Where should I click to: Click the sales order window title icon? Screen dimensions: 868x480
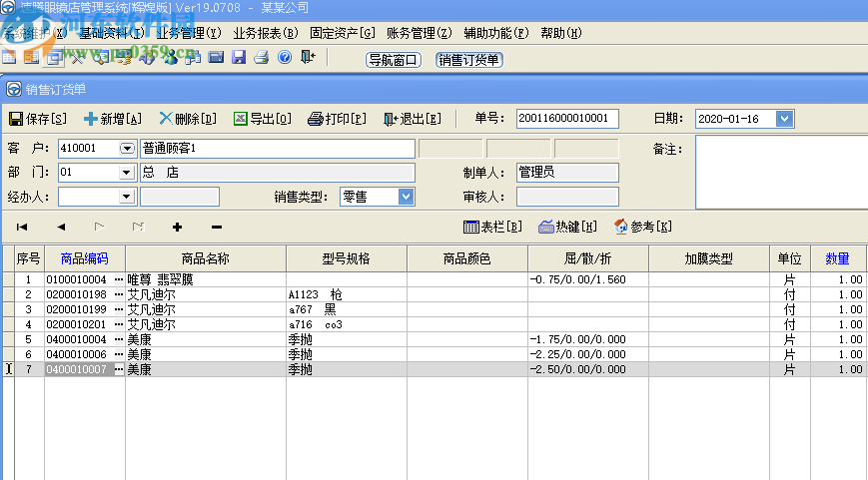tap(13, 89)
